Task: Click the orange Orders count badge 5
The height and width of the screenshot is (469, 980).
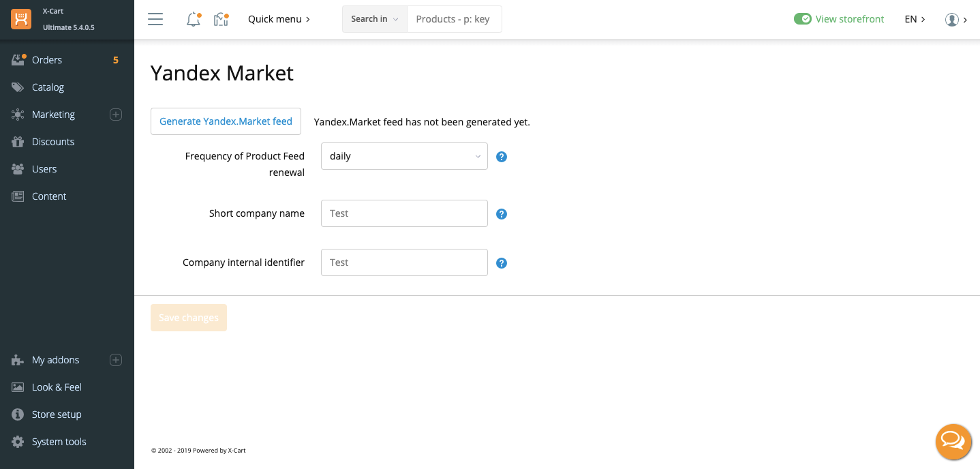Action: (116, 60)
